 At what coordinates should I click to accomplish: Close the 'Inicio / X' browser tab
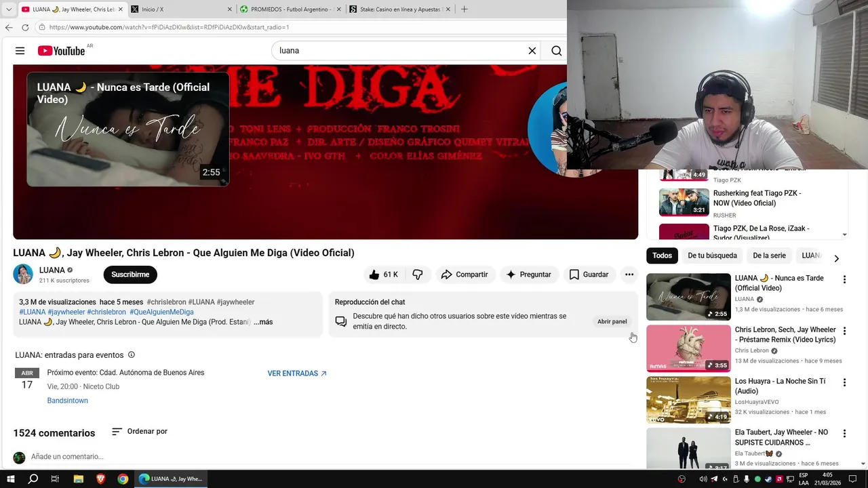[231, 9]
